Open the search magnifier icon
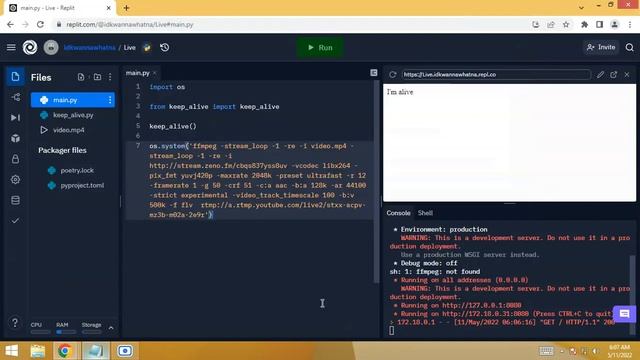Viewport: 640px width, 360px height. coord(629,48)
